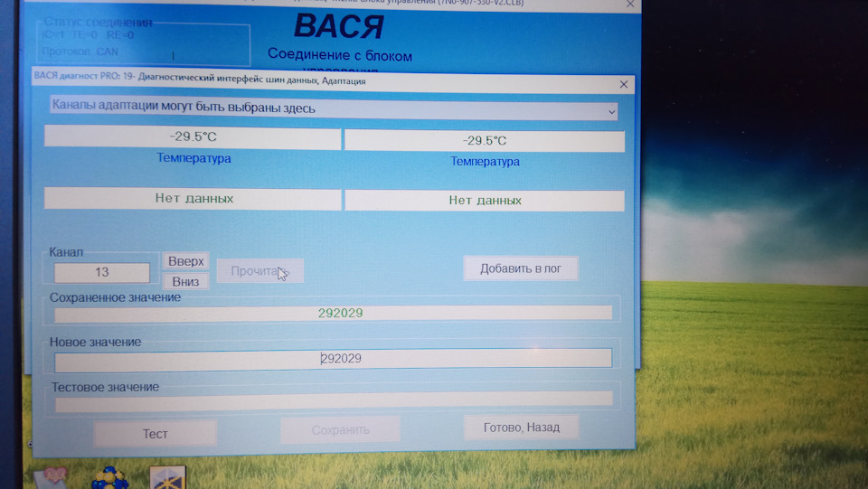Click the right -29.5°C temperature value
868x489 pixels.
tap(485, 141)
